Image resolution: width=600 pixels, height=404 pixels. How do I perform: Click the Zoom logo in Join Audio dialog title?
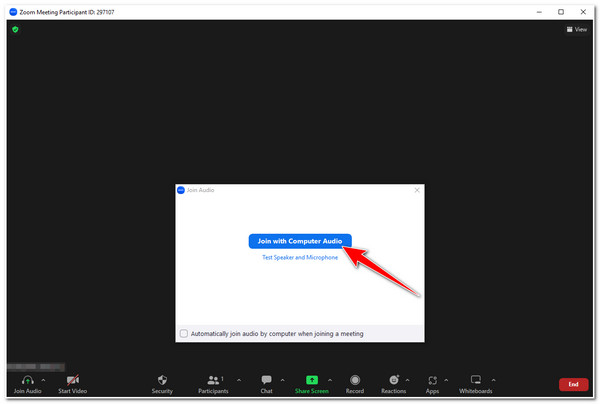(181, 190)
